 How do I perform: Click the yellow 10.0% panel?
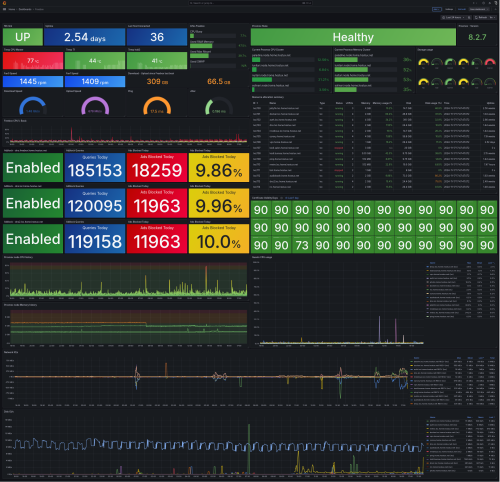219,239
